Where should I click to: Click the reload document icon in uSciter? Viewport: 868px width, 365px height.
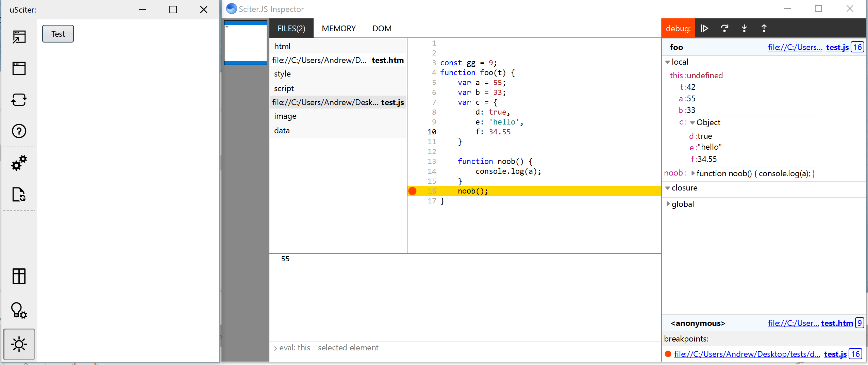19,100
